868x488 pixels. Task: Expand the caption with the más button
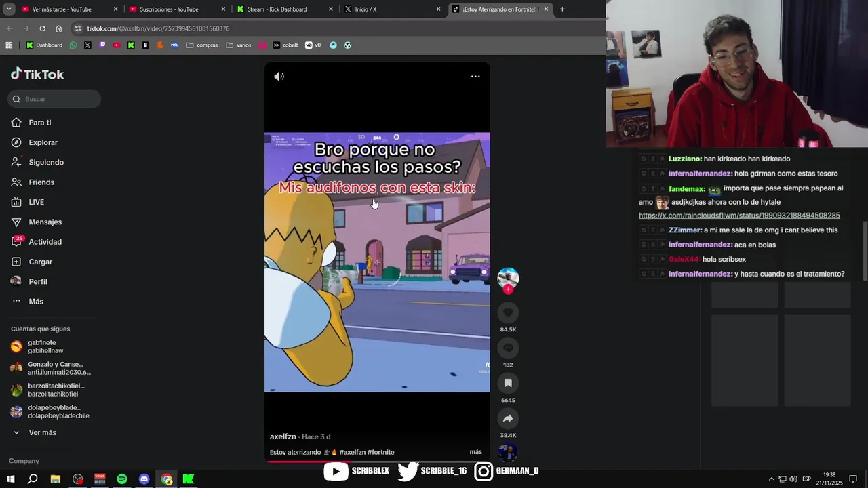coord(475,452)
